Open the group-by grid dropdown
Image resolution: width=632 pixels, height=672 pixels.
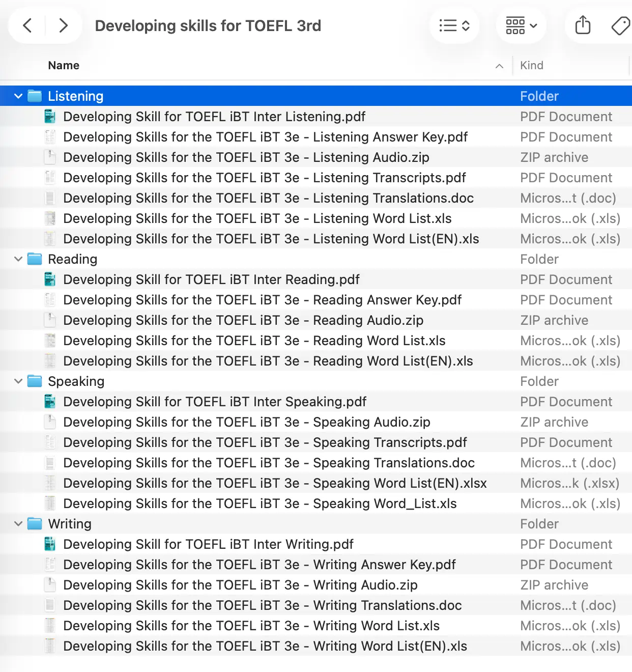(x=521, y=25)
